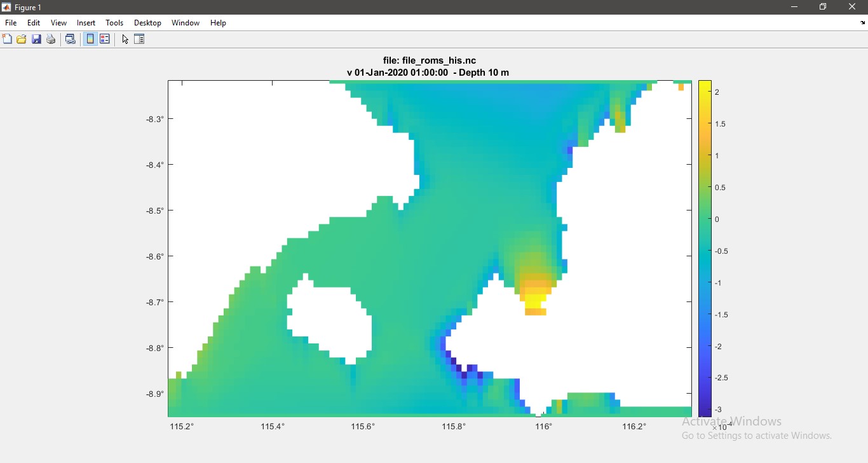The image size is (868, 463).
Task: Save the figure using the floppy disk icon
Action: coord(36,39)
